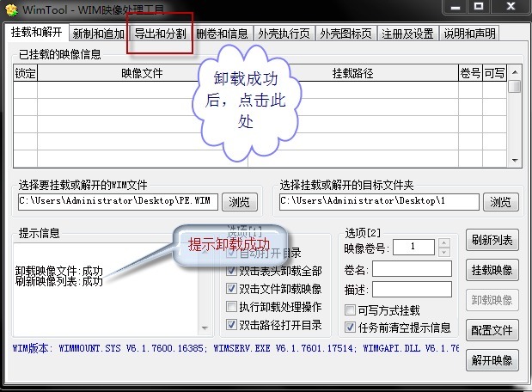Toggle 任务前清空提示信息 checkbox
This screenshot has width=532, height=392.
(350, 328)
